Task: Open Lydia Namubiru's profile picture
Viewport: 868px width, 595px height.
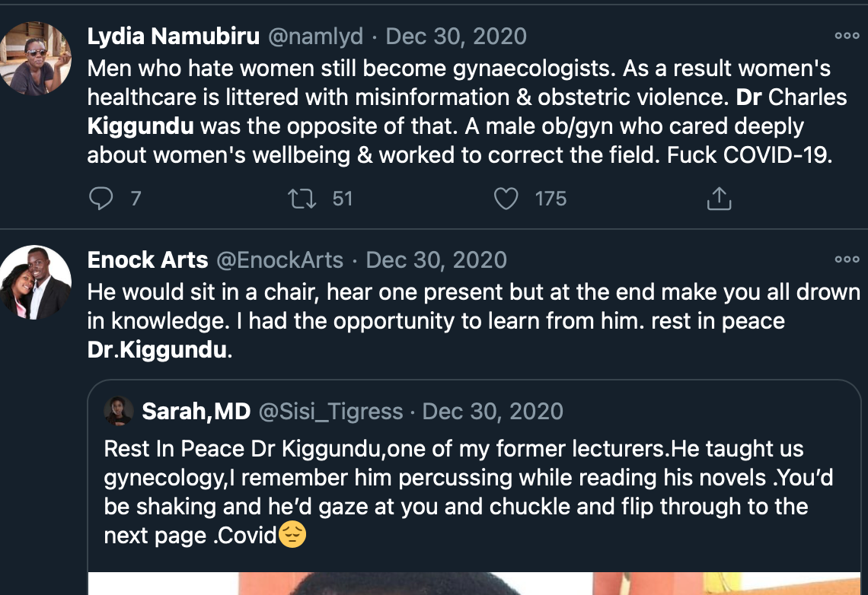Action: [x=36, y=59]
